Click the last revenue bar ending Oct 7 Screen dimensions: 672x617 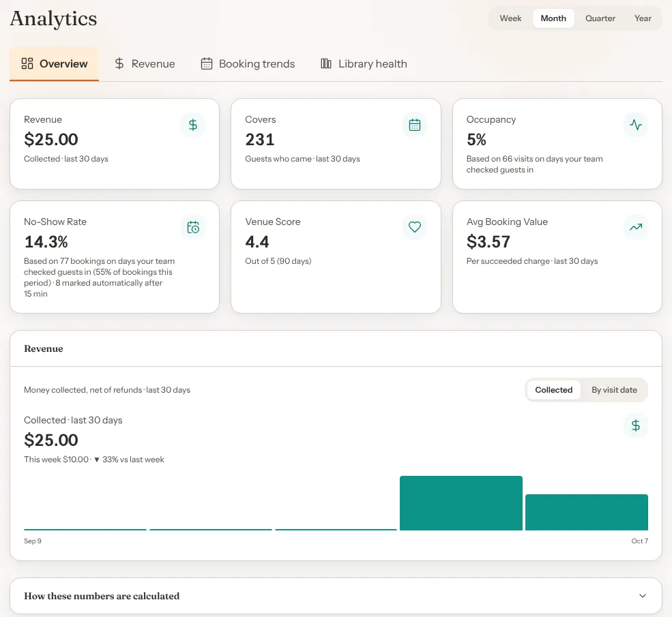tap(586, 513)
